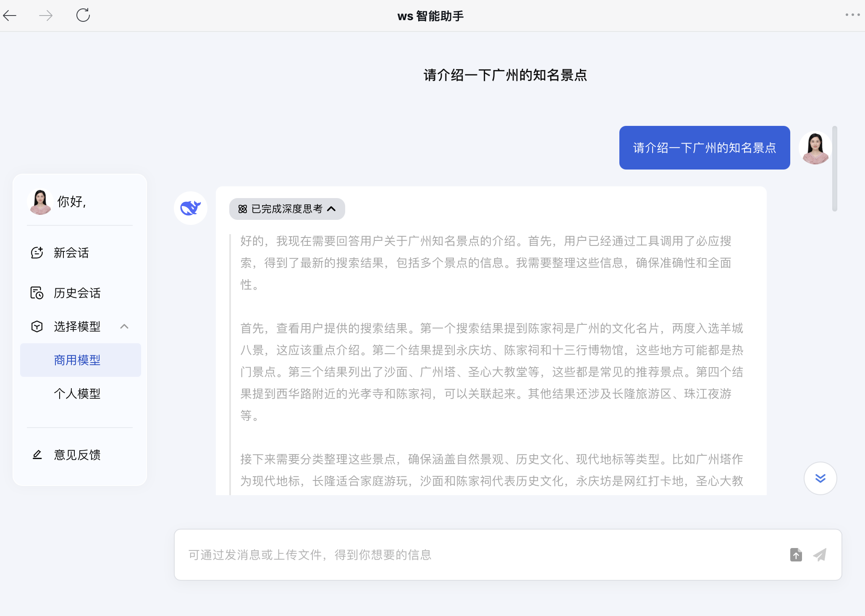Click the user avatar next to the message
Viewport: 865px width, 616px height.
(815, 148)
